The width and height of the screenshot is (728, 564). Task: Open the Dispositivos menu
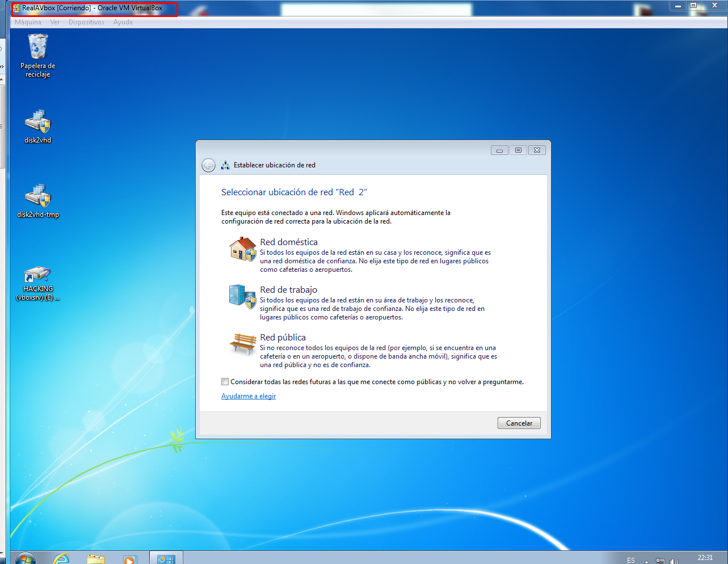coord(86,22)
